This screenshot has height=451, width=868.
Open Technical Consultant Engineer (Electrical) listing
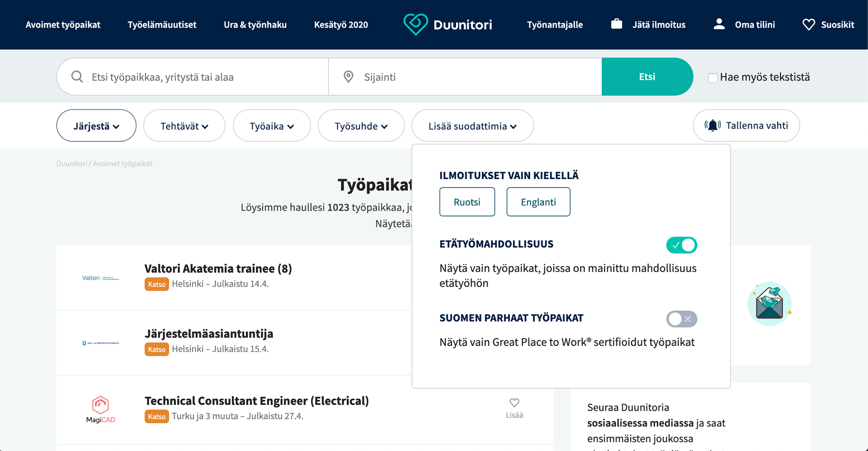click(x=257, y=401)
